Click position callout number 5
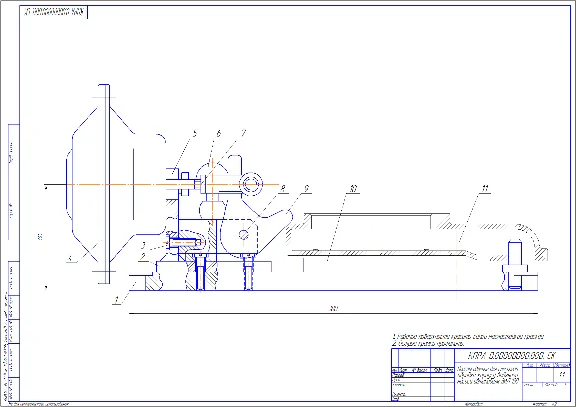The height and width of the screenshot is (407, 576). coord(195,133)
